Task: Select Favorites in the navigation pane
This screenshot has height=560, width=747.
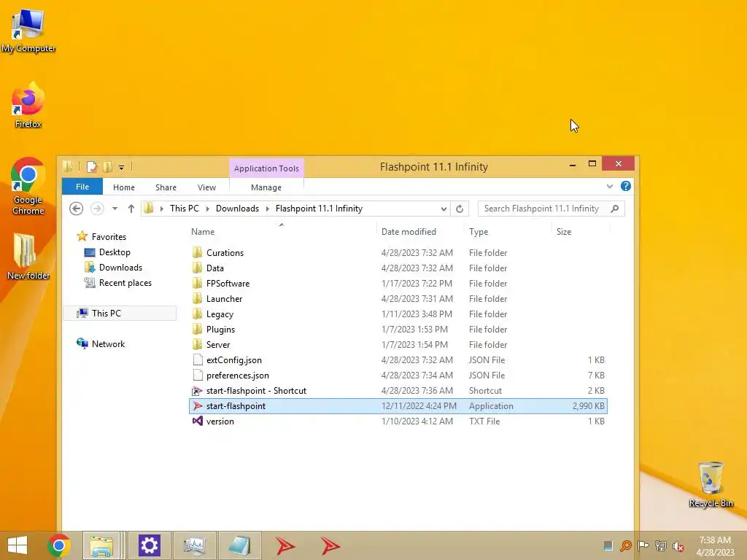Action: click(x=109, y=237)
